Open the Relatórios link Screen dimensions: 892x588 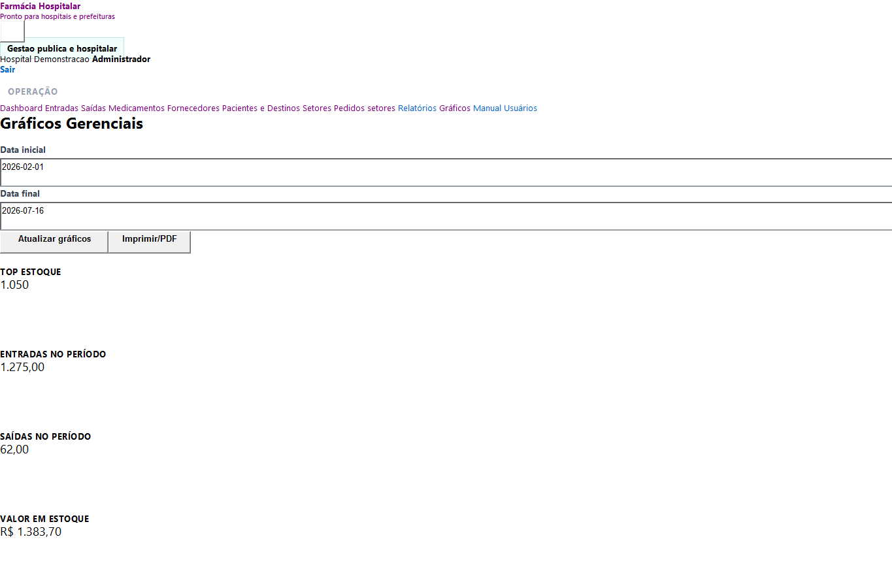coord(417,108)
